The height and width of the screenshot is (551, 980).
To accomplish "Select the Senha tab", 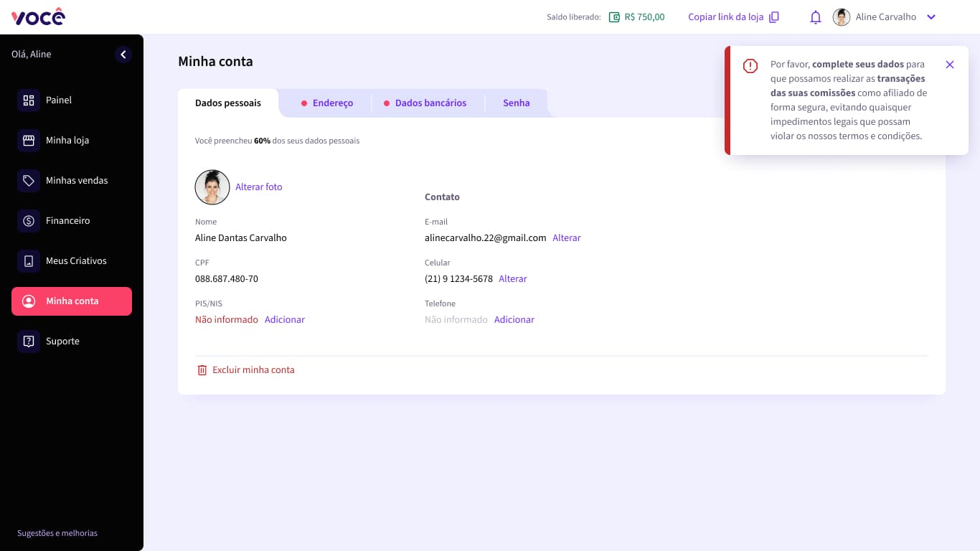I will click(516, 103).
